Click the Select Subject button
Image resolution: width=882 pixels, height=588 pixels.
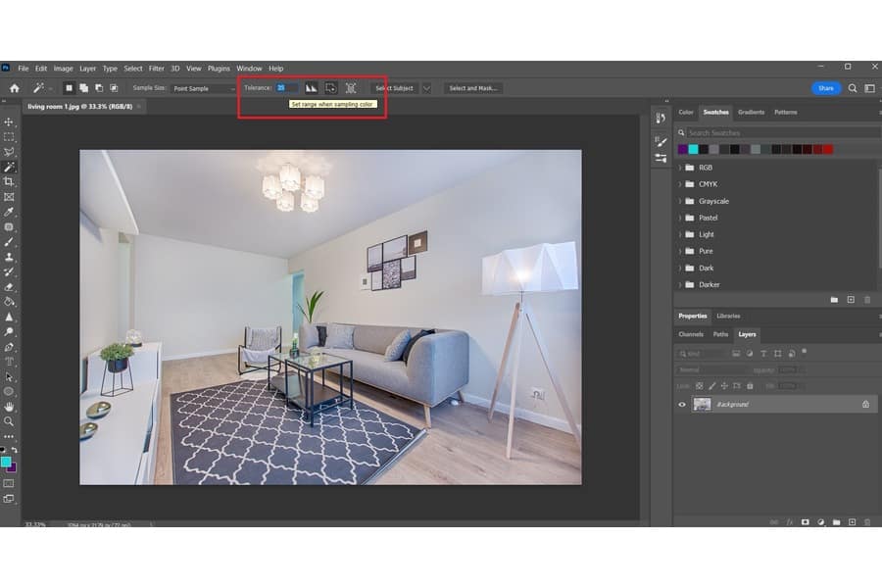394,88
